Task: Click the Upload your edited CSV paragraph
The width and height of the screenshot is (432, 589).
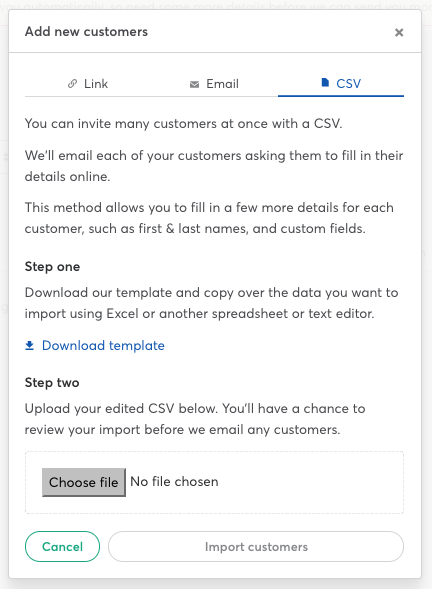Action: click(195, 419)
